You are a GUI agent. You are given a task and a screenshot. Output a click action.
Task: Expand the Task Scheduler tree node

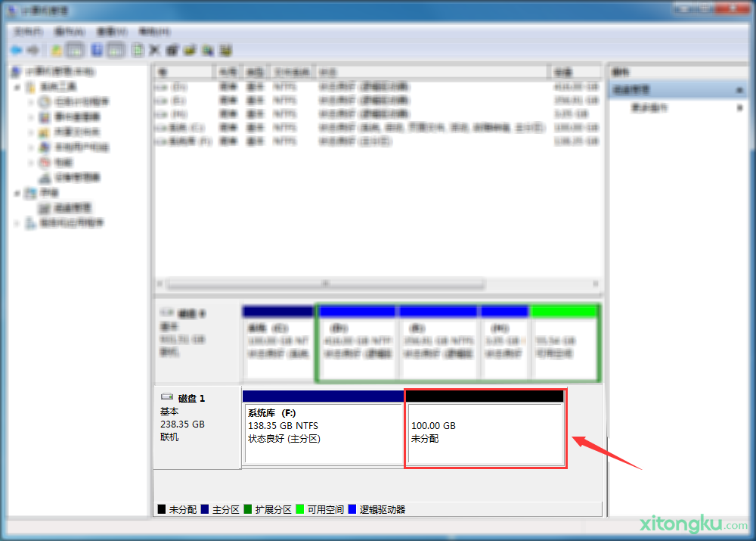tap(32, 102)
